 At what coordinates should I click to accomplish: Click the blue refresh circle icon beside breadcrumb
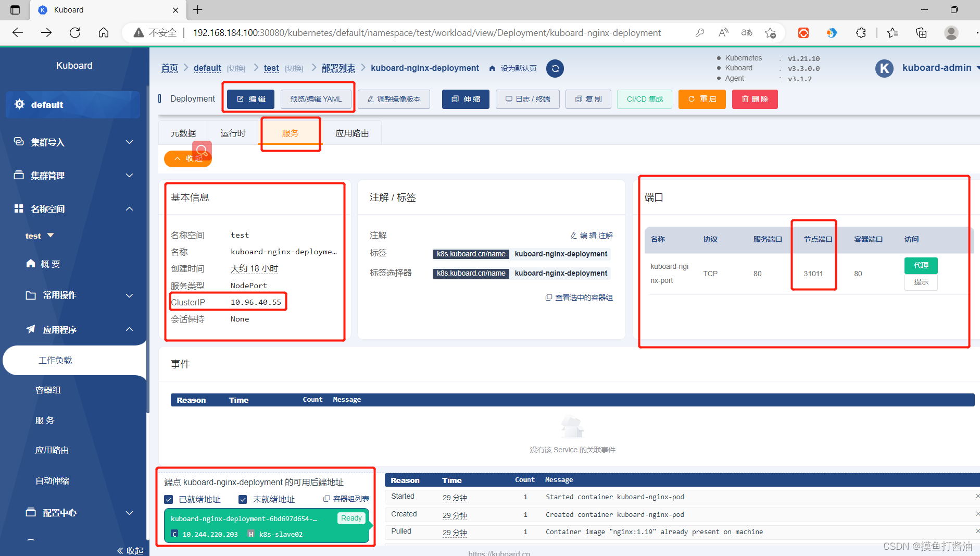(555, 68)
